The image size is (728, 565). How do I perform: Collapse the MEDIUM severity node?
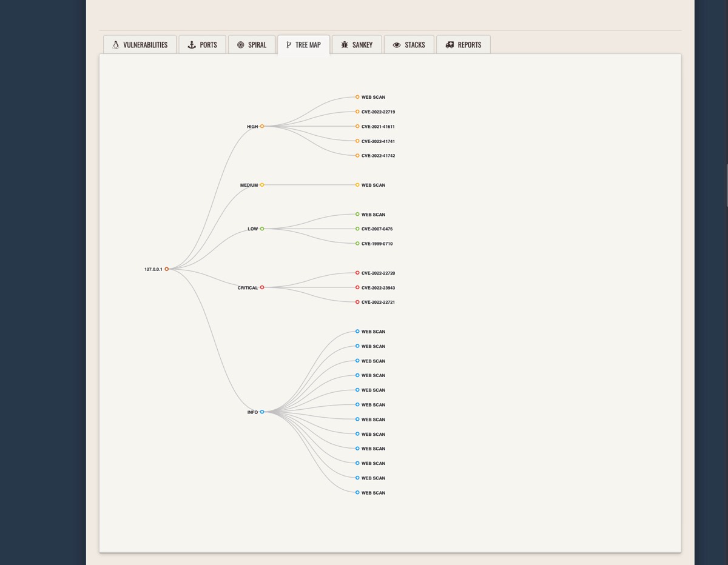point(262,185)
